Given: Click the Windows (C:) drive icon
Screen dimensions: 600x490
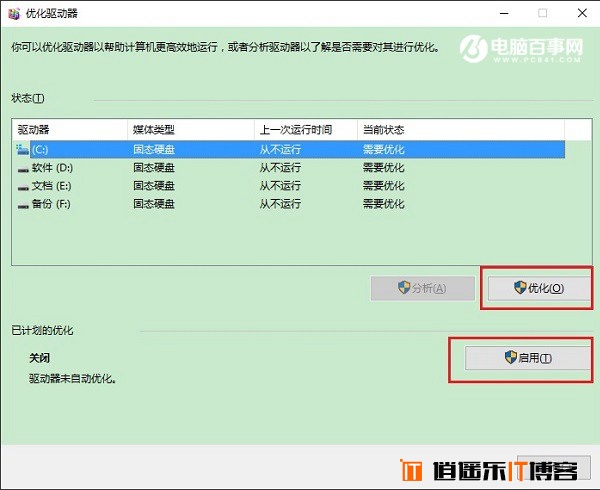Looking at the screenshot, I should [x=22, y=149].
